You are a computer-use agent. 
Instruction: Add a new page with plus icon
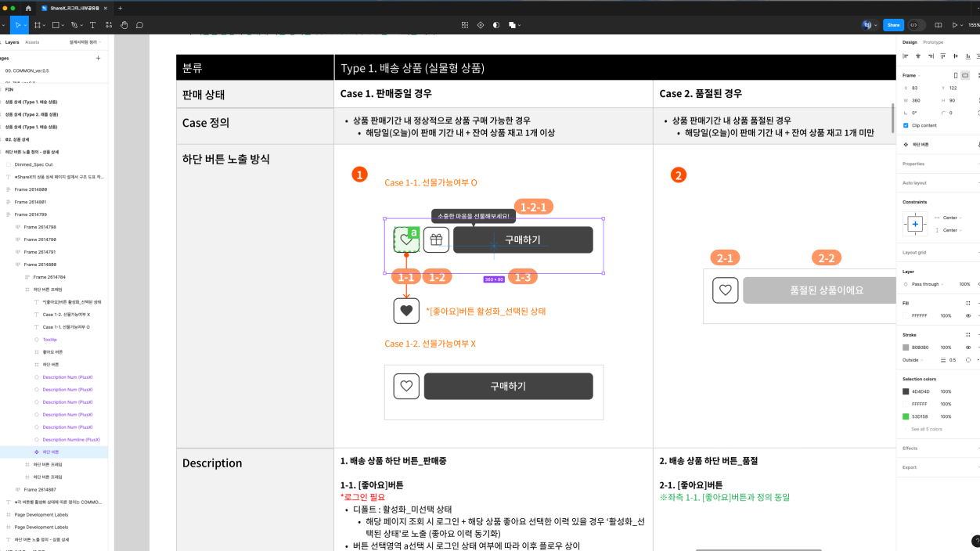click(x=98, y=58)
